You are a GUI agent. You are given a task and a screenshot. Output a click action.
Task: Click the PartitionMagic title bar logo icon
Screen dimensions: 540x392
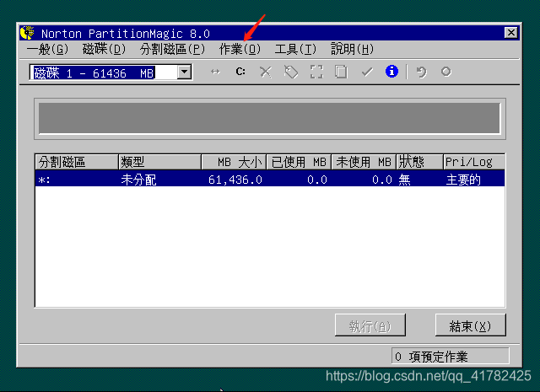pyautogui.click(x=28, y=33)
